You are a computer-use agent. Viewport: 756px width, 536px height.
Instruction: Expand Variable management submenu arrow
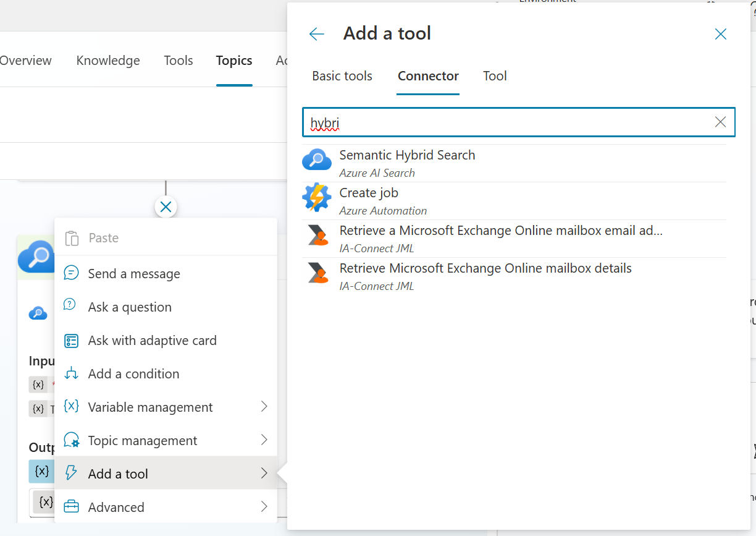click(264, 406)
